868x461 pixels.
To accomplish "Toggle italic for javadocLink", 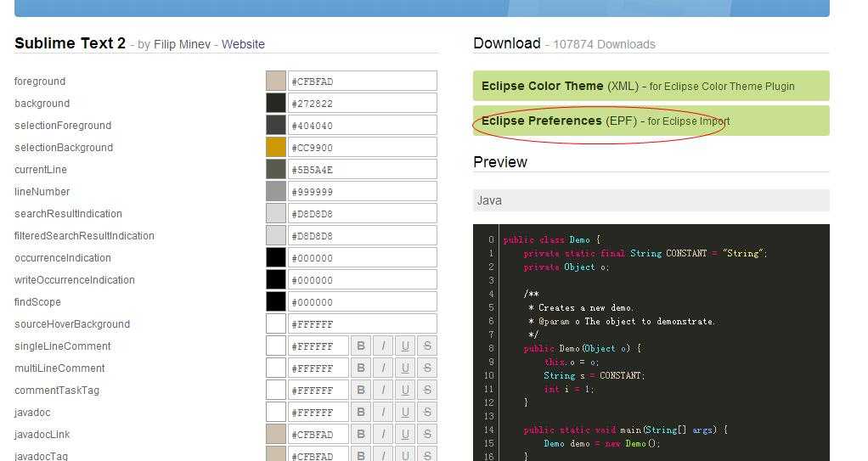I will (382, 435).
